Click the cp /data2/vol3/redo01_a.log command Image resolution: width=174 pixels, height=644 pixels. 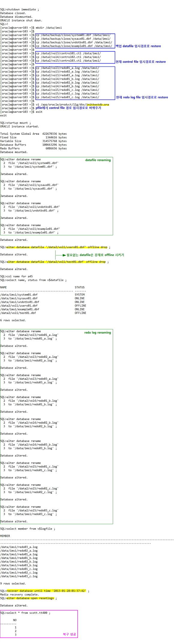(67, 68)
